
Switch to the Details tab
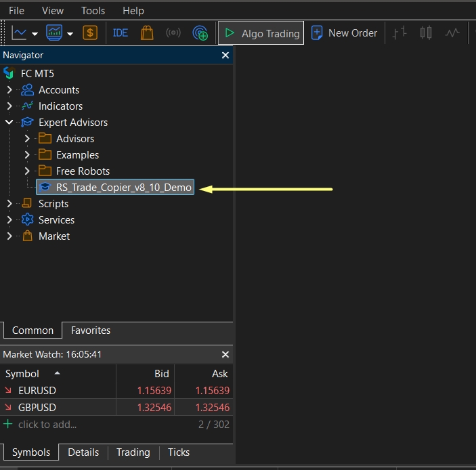point(83,452)
